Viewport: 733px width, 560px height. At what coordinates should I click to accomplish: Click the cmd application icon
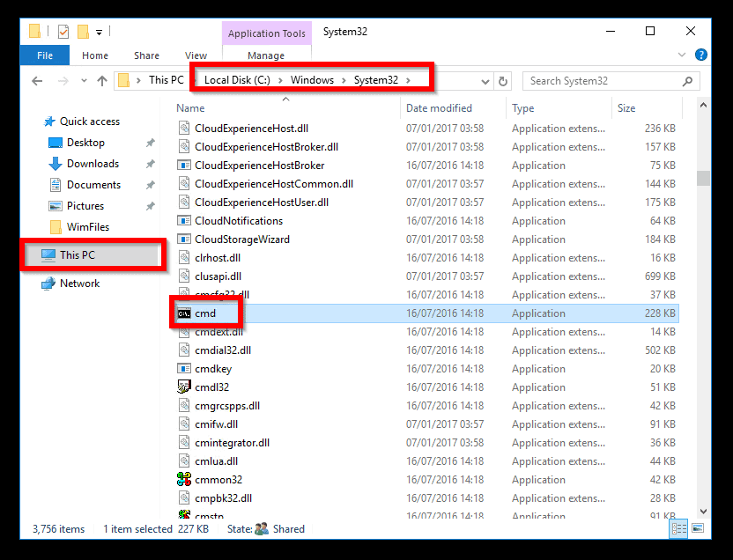click(x=184, y=313)
